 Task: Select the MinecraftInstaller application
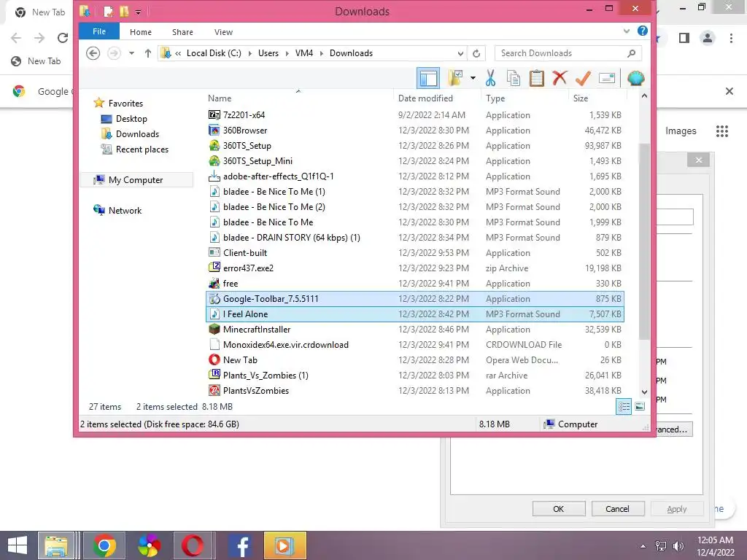(x=414, y=329)
